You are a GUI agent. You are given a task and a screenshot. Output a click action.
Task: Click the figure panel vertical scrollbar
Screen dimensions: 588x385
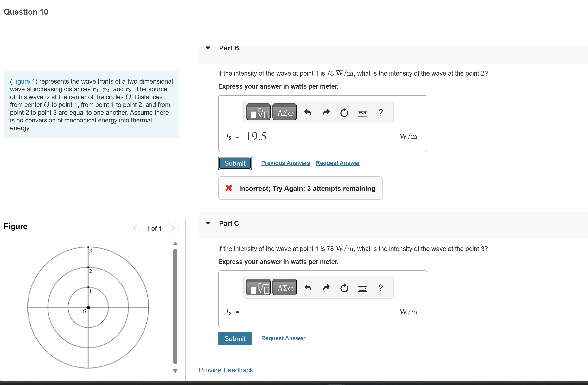coord(175,306)
